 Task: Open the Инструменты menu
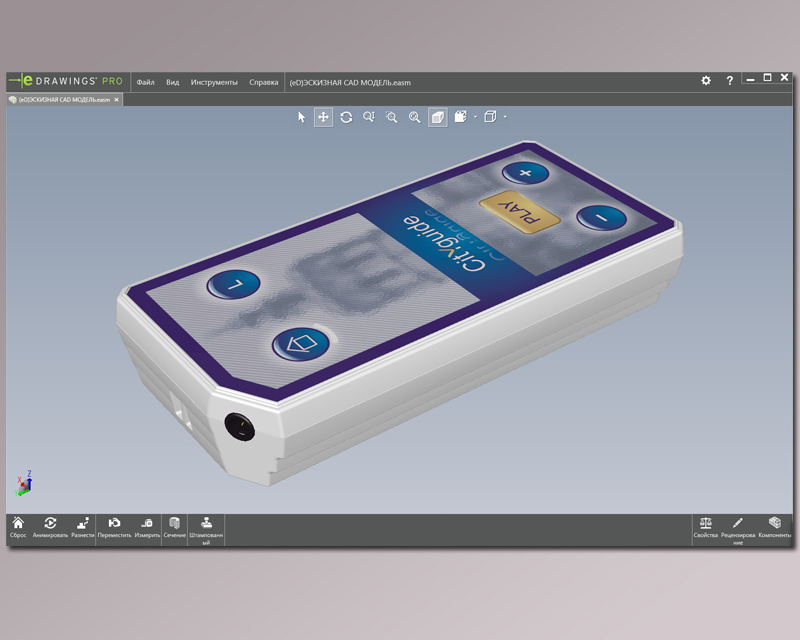(214, 82)
